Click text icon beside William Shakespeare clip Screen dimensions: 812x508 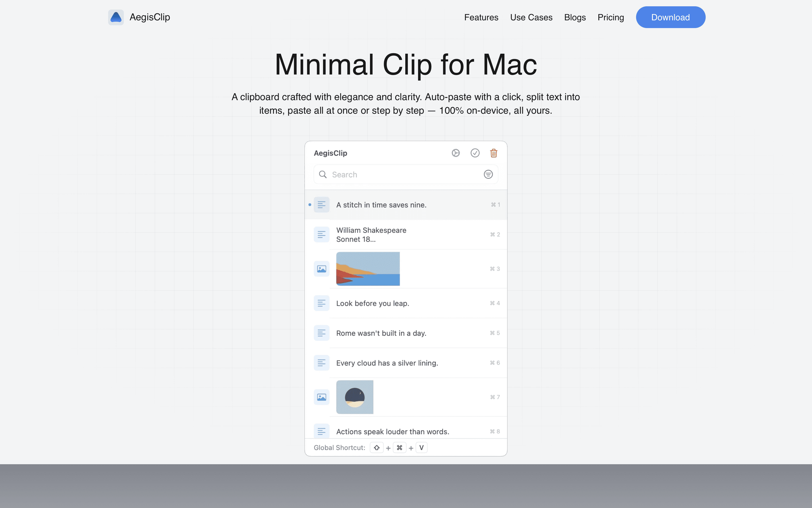pos(321,234)
